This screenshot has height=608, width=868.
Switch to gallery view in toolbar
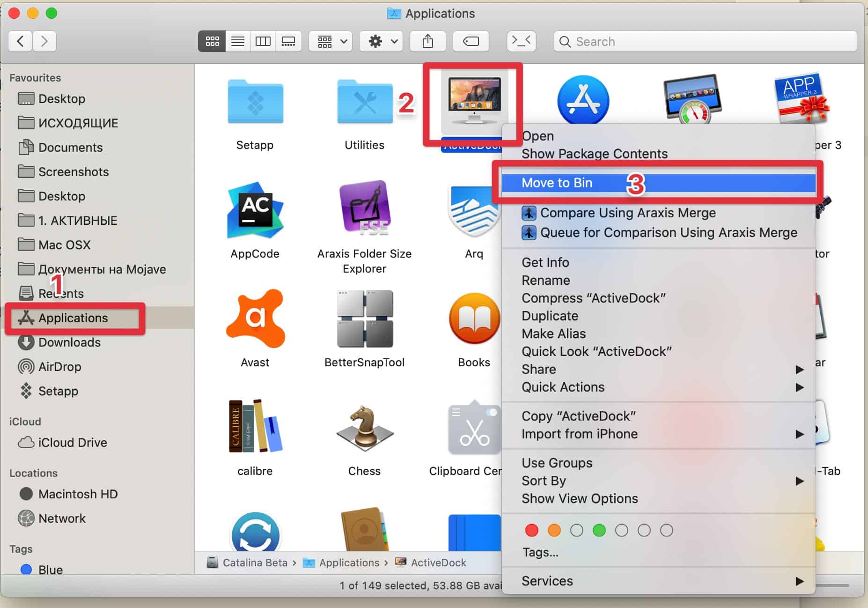(288, 41)
